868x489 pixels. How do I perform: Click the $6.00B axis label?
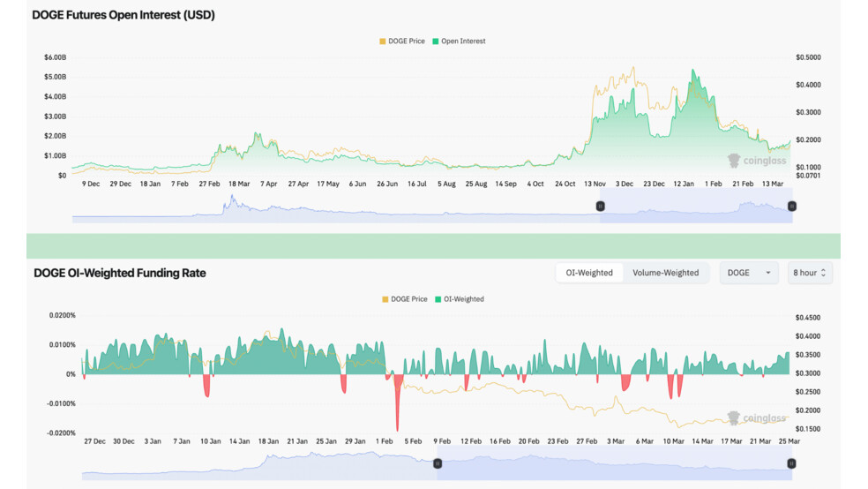point(56,57)
